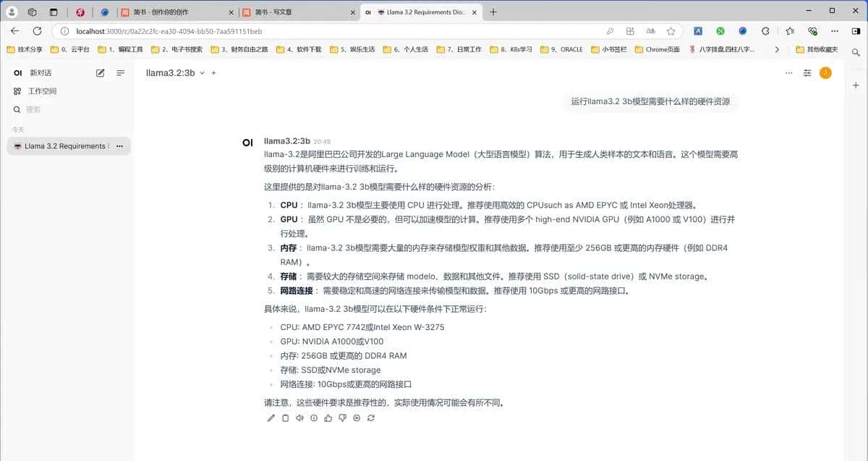This screenshot has width=868, height=461.
Task: View generation info via the info icon
Action: (313, 418)
